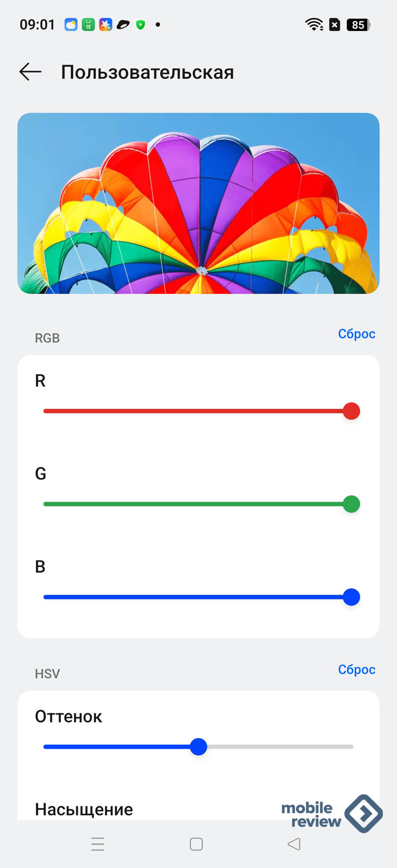This screenshot has width=397, height=868.
Task: Click the Оттенок slider handle
Action: (199, 747)
